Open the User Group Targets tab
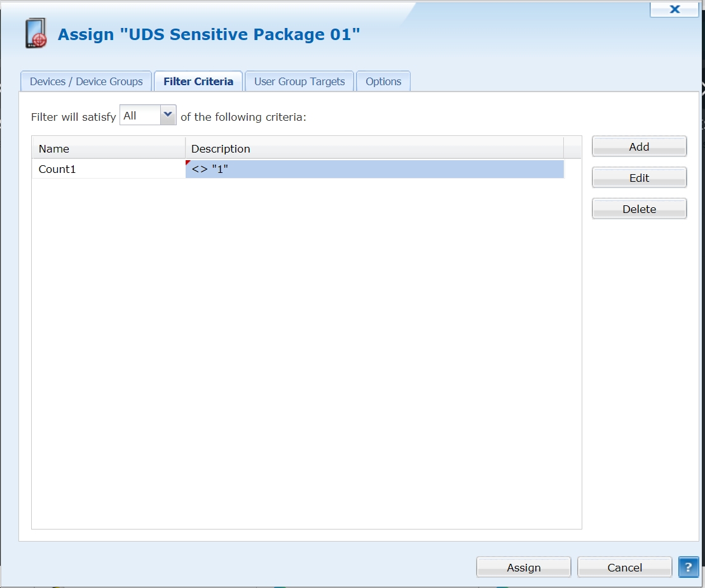This screenshot has height=588, width=705. (x=299, y=81)
